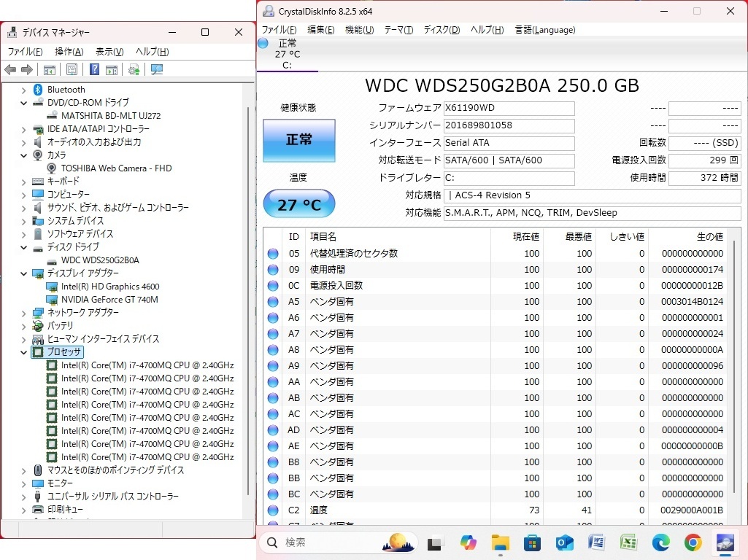Collapse the プロセッサ node
This screenshot has width=748, height=560.
point(23,352)
